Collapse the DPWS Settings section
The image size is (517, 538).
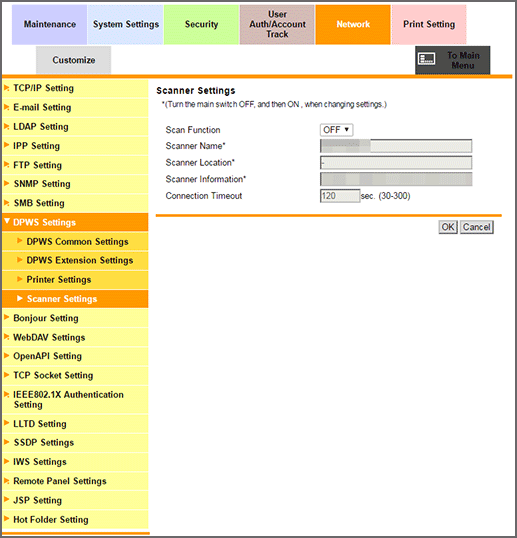tap(75, 222)
